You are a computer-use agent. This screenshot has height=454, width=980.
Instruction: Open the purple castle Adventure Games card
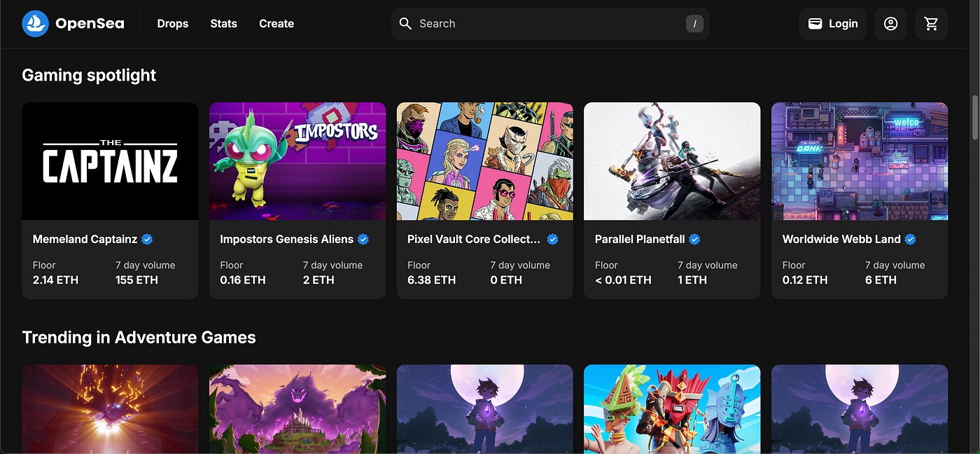297,409
